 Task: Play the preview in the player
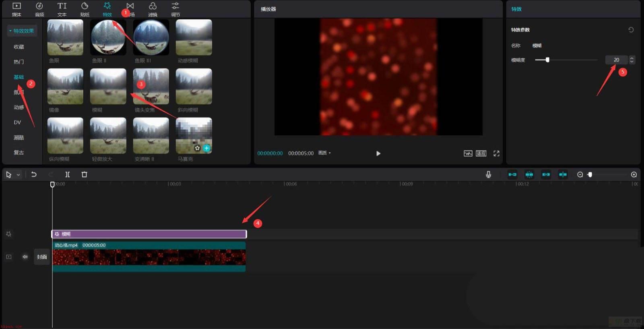coord(378,153)
